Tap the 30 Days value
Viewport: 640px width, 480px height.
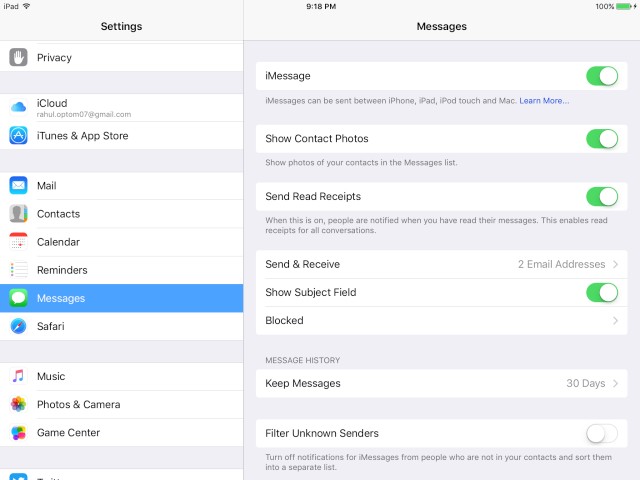point(586,383)
